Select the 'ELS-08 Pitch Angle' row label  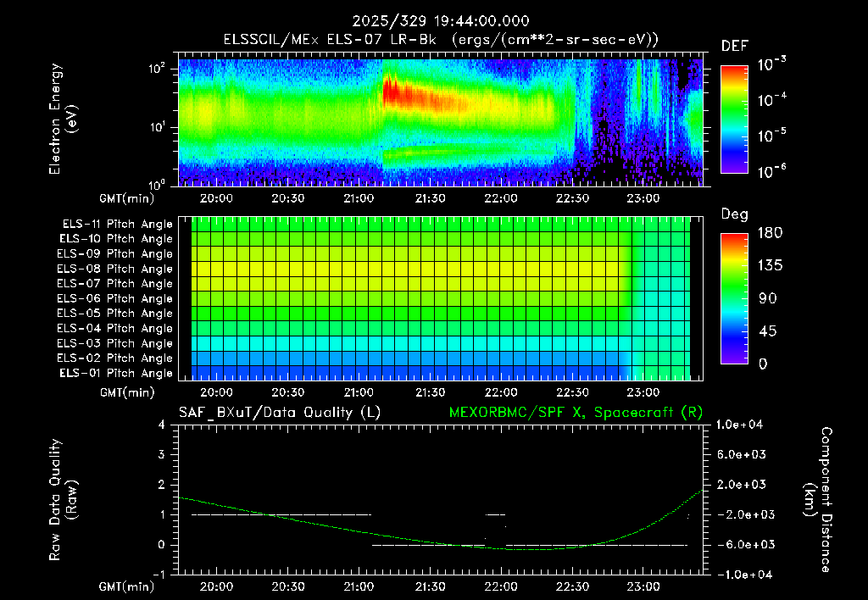114,269
